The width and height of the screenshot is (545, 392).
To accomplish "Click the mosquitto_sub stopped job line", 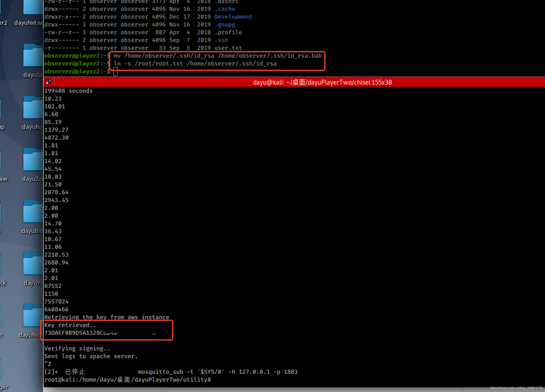I will pyautogui.click(x=171, y=372).
